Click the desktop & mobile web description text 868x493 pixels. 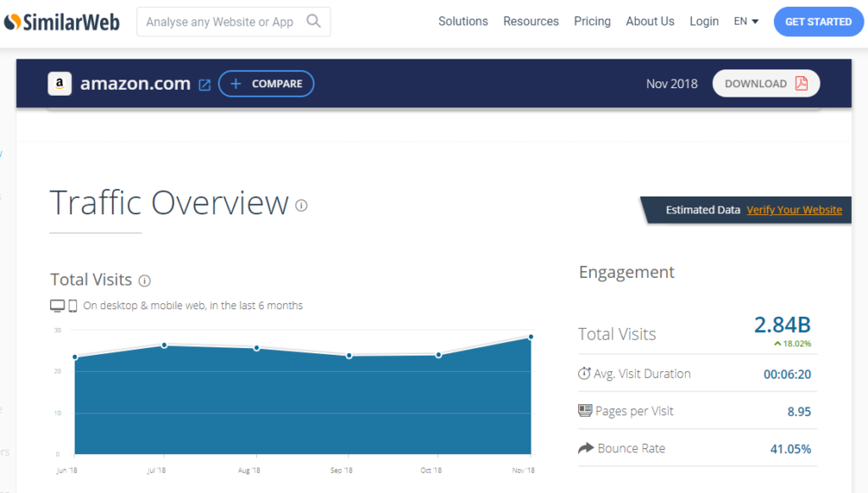point(192,306)
